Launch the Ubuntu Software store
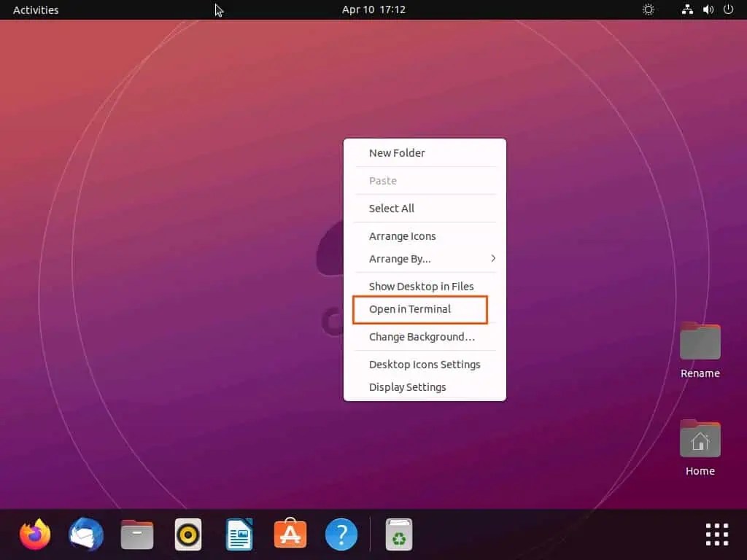 coord(290,534)
